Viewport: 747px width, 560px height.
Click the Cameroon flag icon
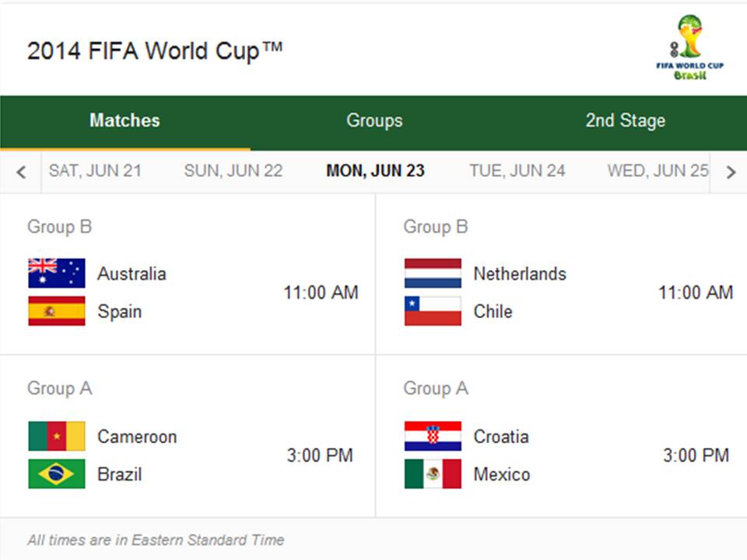56,436
